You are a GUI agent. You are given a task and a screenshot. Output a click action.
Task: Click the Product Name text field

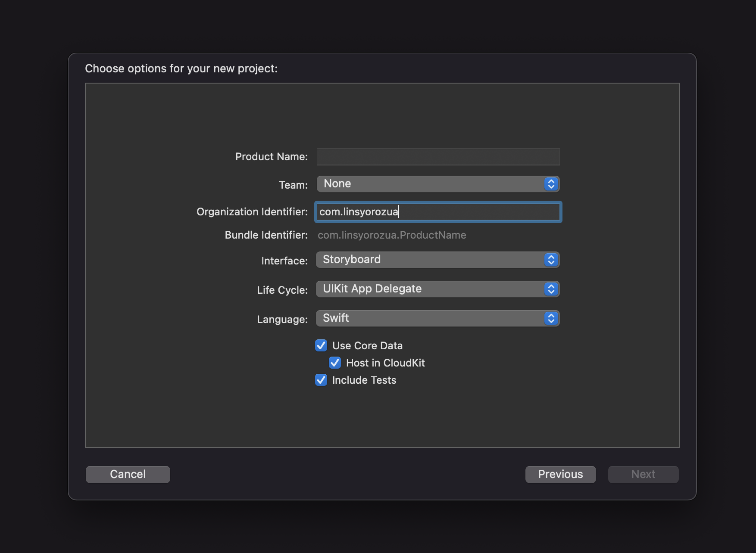point(438,157)
